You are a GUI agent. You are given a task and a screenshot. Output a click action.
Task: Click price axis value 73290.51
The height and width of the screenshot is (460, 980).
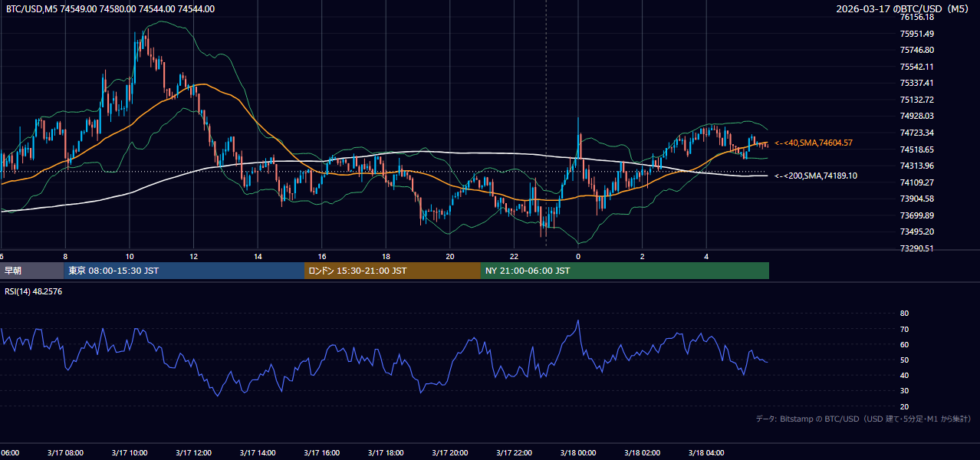[x=916, y=248]
